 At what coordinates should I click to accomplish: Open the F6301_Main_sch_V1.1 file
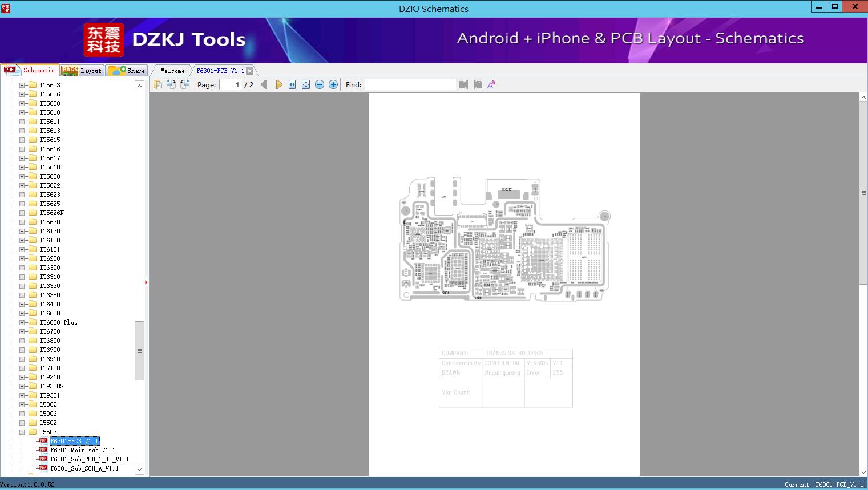(82, 450)
